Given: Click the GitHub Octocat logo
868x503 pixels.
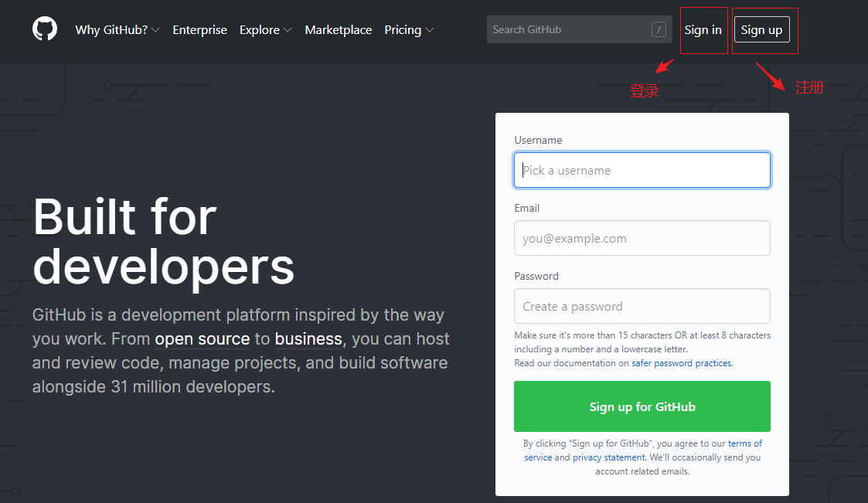Looking at the screenshot, I should pos(44,29).
